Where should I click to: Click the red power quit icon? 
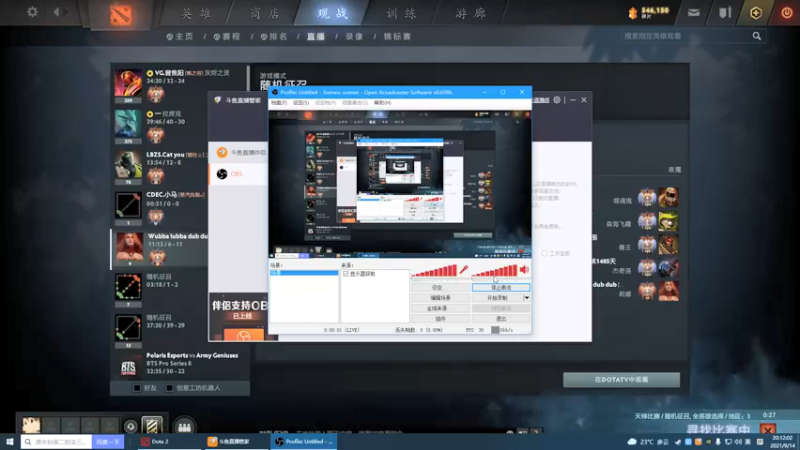pos(787,13)
